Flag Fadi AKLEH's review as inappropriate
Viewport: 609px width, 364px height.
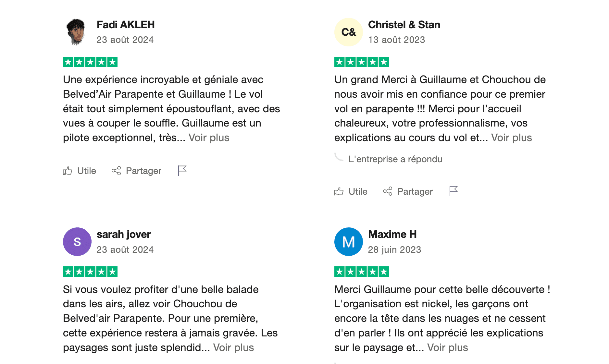point(182,170)
